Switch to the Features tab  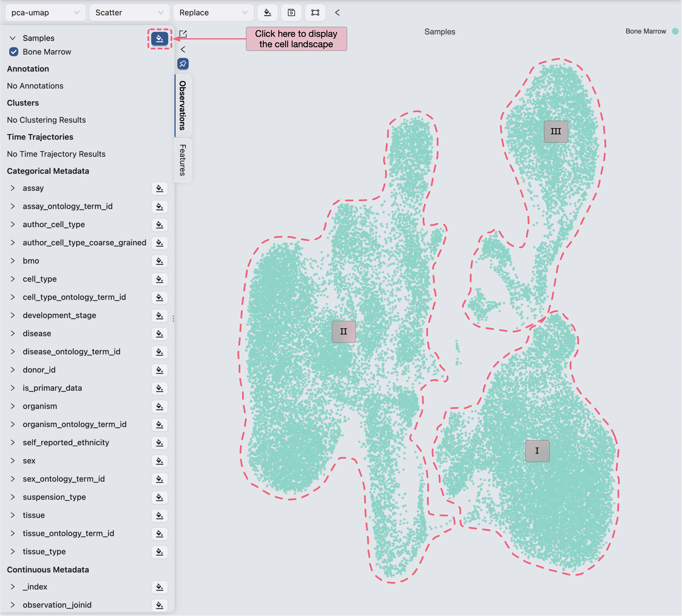[183, 160]
